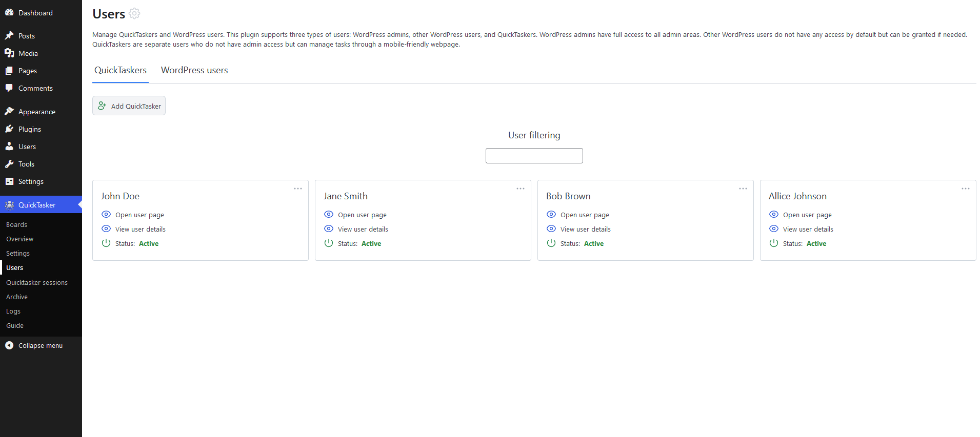Click eye icon beside Bob Brown's View user details
Viewport: 980px width, 437px height.
point(551,228)
